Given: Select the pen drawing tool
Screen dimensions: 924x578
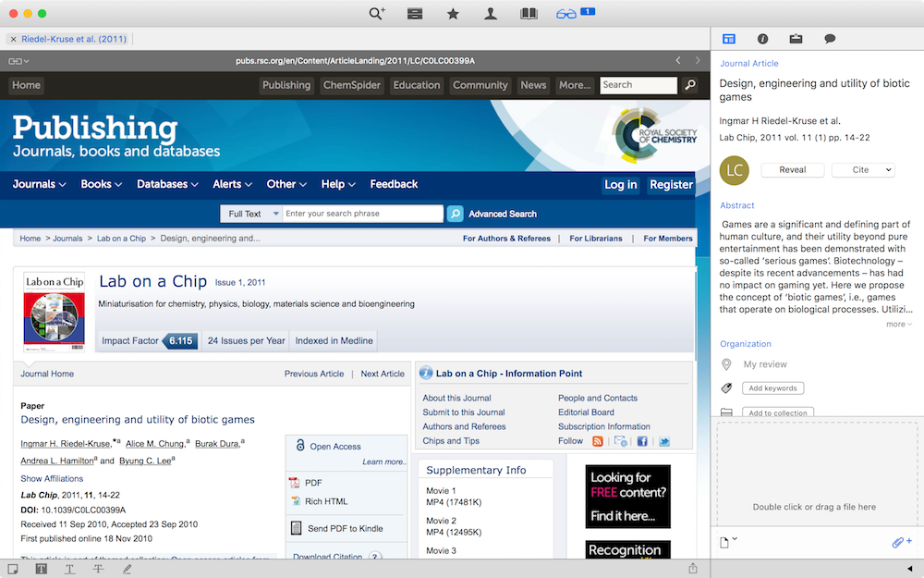Looking at the screenshot, I should point(127,569).
